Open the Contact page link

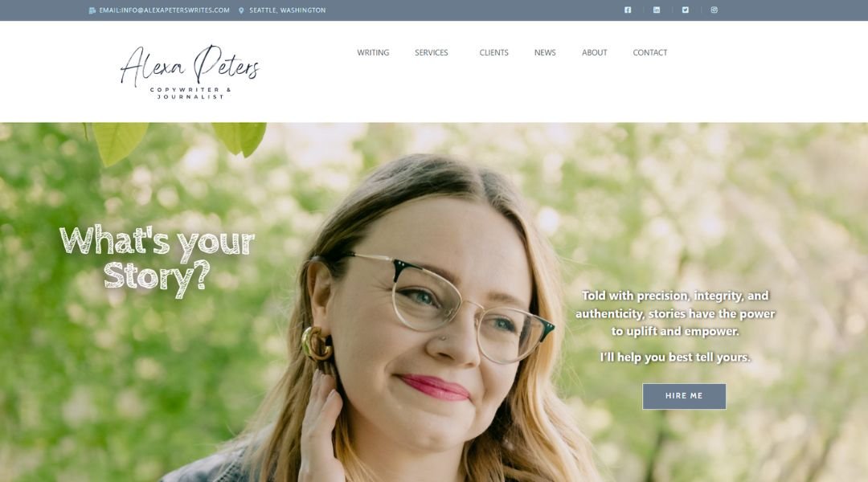pyautogui.click(x=650, y=52)
